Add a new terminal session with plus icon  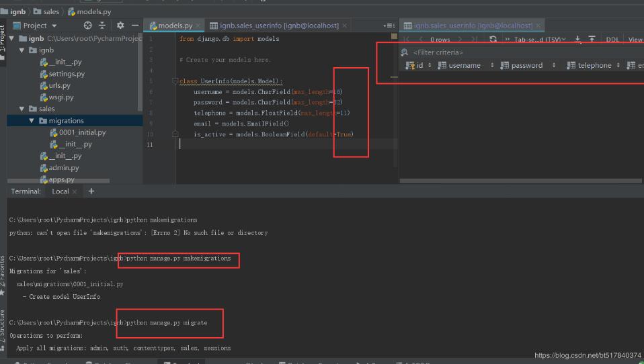click(x=91, y=191)
